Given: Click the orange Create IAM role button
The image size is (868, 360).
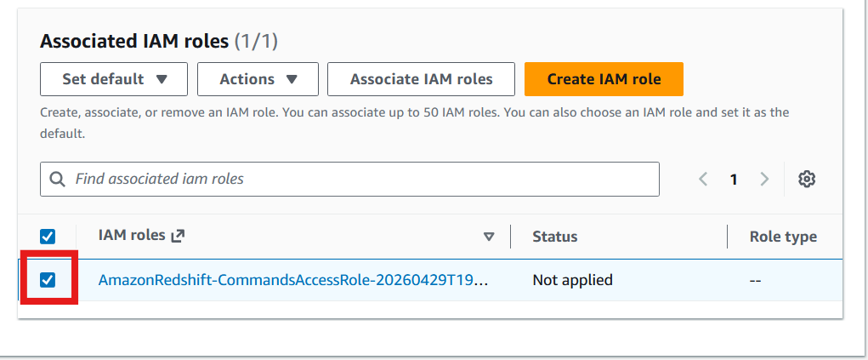Looking at the screenshot, I should point(604,79).
